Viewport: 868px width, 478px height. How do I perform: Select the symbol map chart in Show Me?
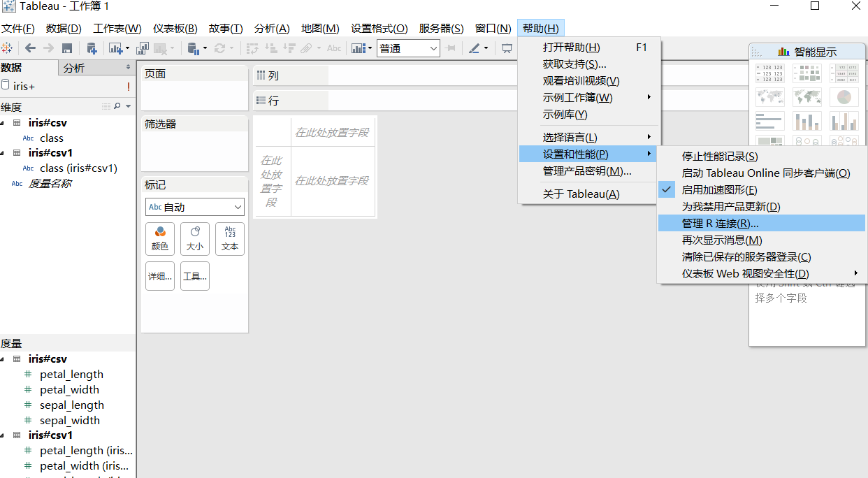[x=770, y=97]
